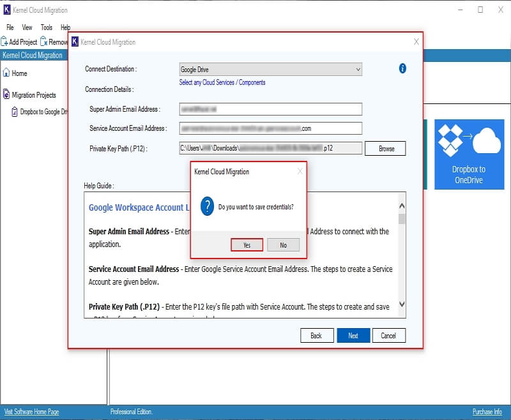Open the File menu

point(10,27)
